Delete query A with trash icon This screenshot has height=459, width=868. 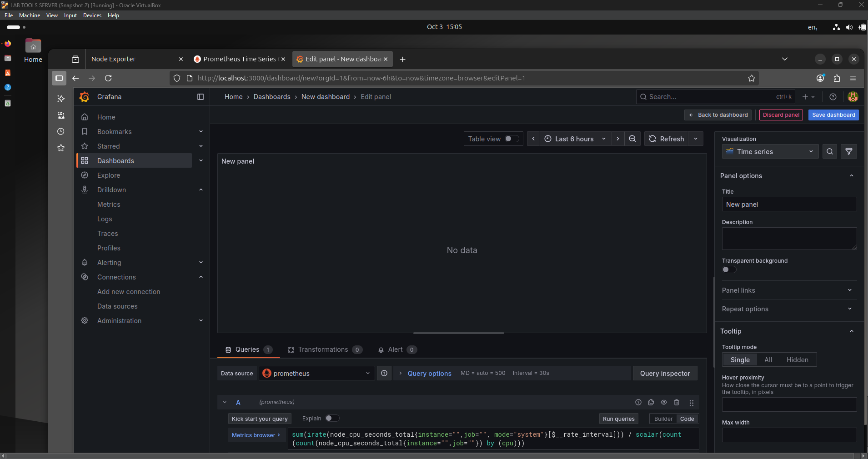pyautogui.click(x=677, y=402)
